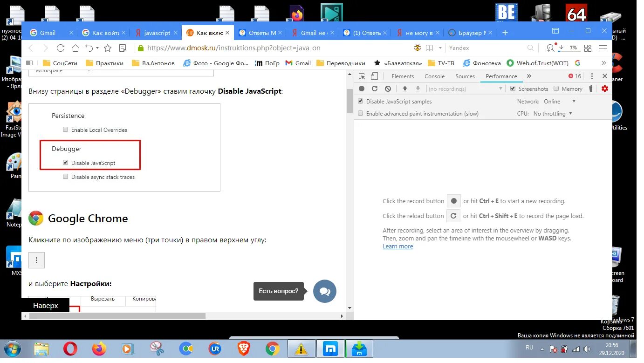
Task: Toggle the DevTools device toolbar icon
Action: 373,76
